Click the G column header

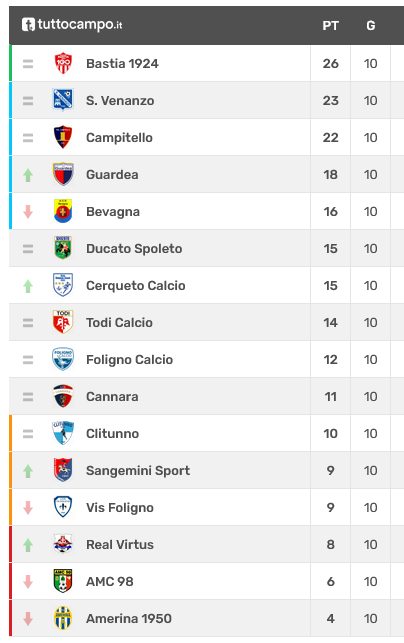pos(370,26)
